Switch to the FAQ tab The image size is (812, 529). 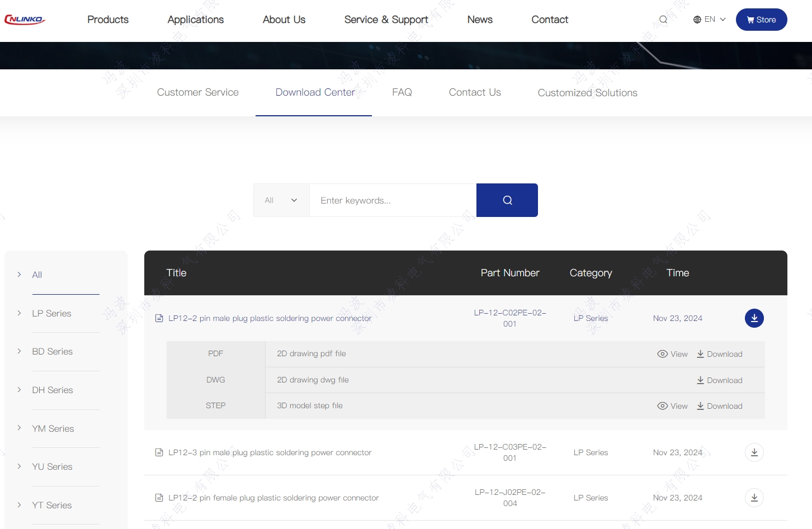[402, 92]
